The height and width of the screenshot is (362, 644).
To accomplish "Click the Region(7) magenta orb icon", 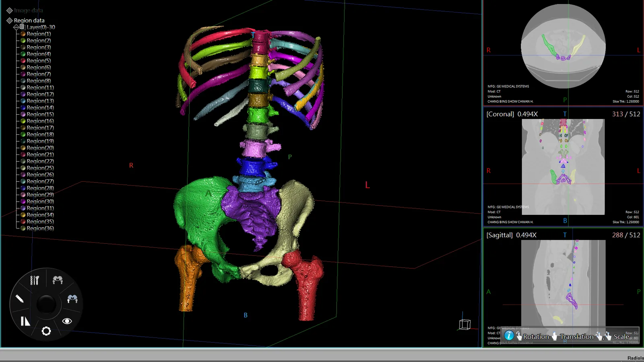I will click(23, 74).
